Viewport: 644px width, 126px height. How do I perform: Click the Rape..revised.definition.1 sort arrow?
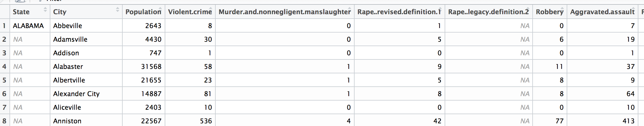[440, 9]
